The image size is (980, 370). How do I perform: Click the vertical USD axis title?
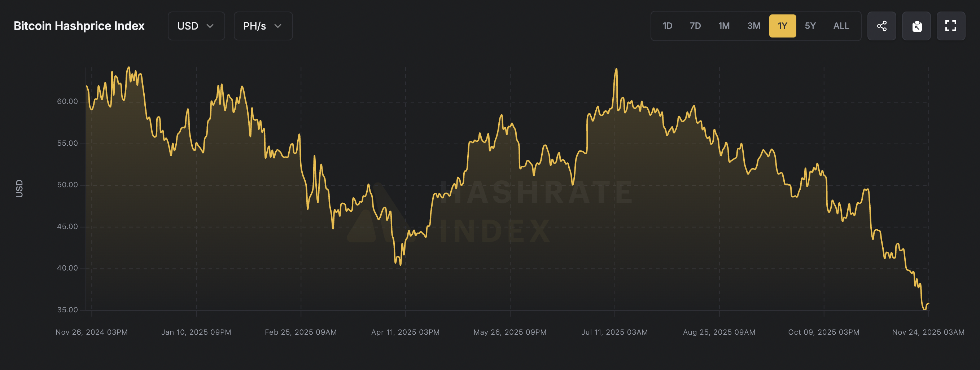[x=19, y=189]
